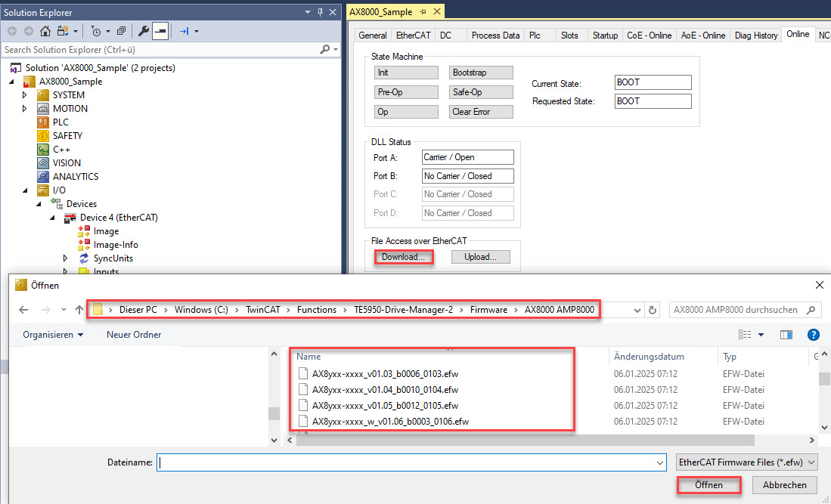
Task: Open the Organisieren menu
Action: (x=53, y=335)
